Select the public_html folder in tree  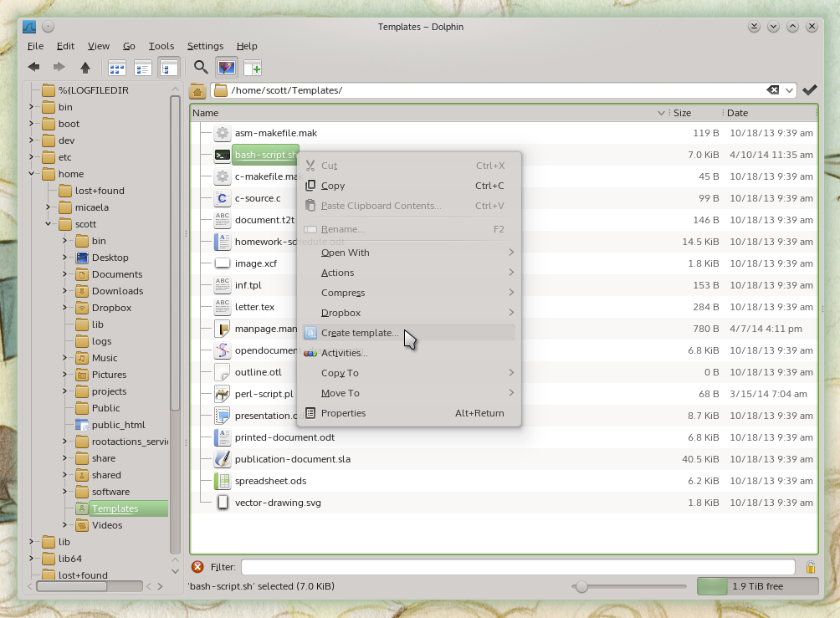click(111, 425)
